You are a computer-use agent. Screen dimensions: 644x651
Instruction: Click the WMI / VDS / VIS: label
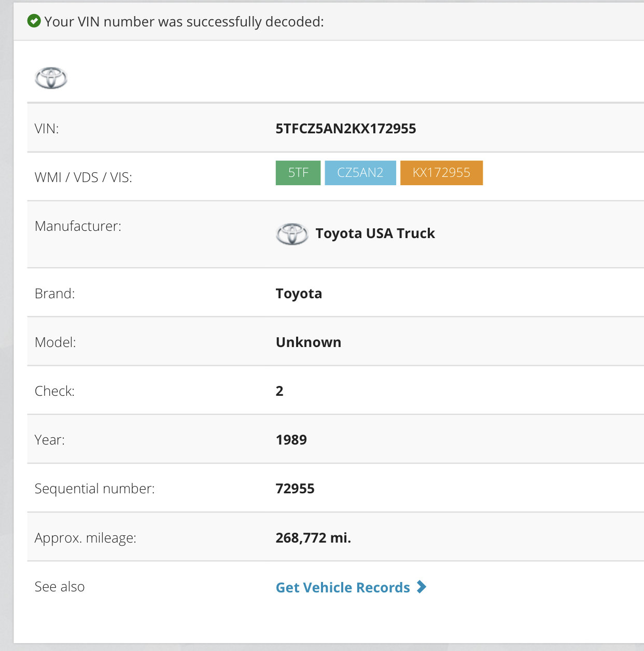point(83,177)
